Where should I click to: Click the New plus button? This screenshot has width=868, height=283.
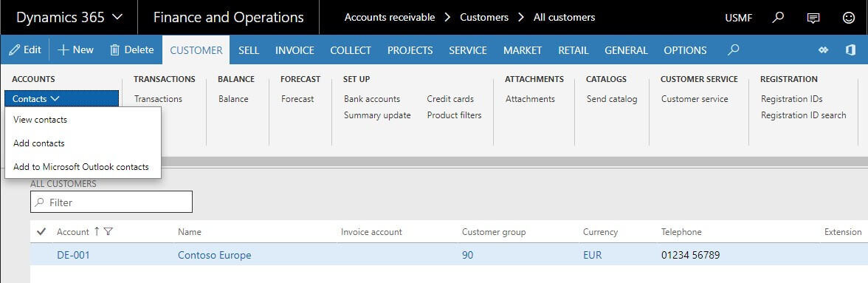point(76,50)
